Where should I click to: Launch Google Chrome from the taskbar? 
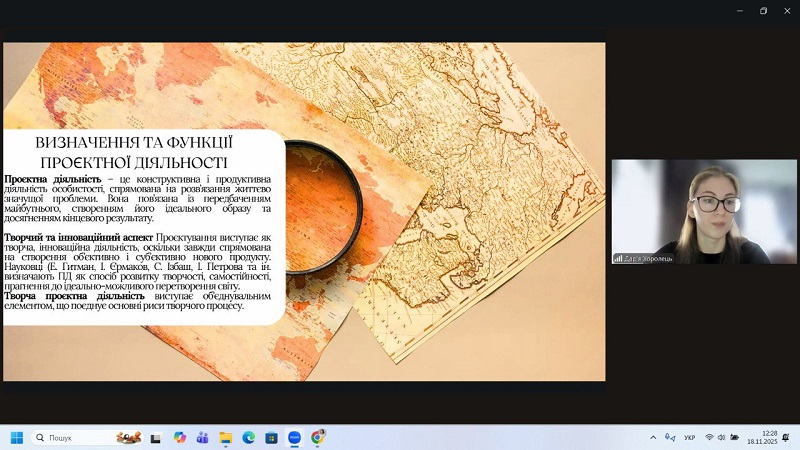click(318, 437)
